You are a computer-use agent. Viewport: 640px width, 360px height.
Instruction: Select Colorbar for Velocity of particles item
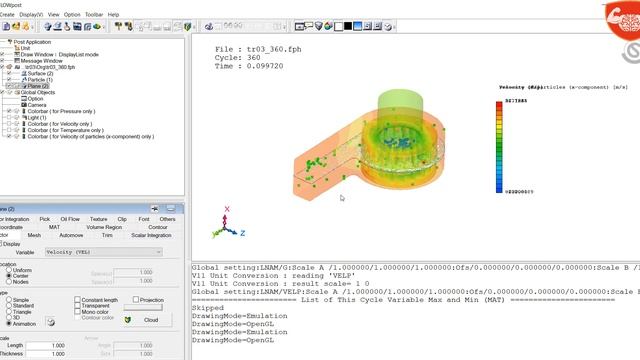[91, 136]
